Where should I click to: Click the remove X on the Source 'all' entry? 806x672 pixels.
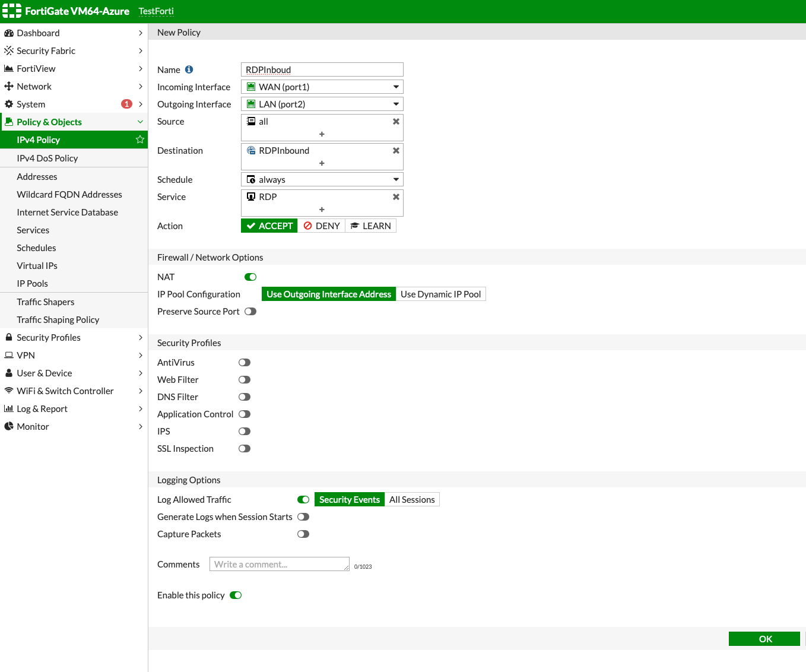(x=396, y=121)
